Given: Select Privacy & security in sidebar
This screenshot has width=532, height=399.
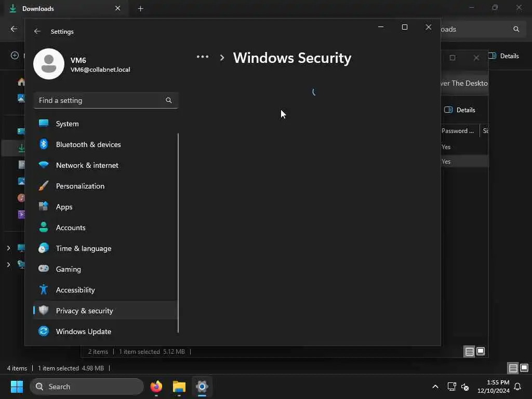Looking at the screenshot, I should [105, 311].
